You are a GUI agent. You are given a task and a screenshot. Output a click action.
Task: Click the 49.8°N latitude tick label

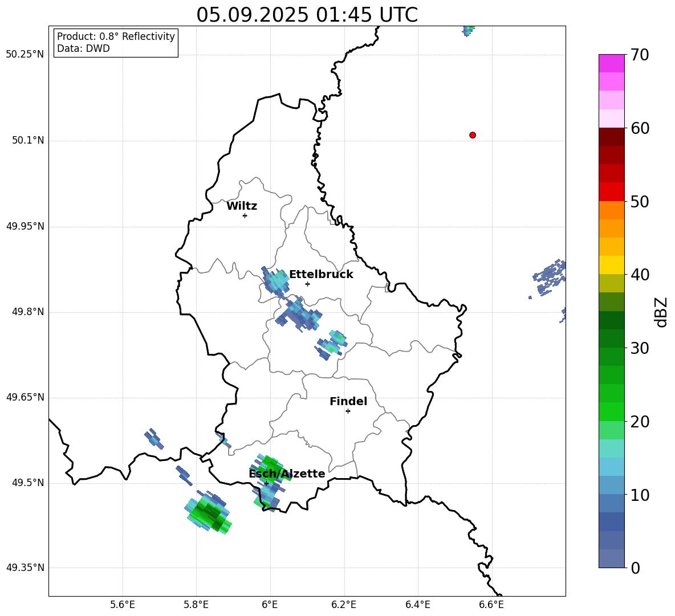28,312
